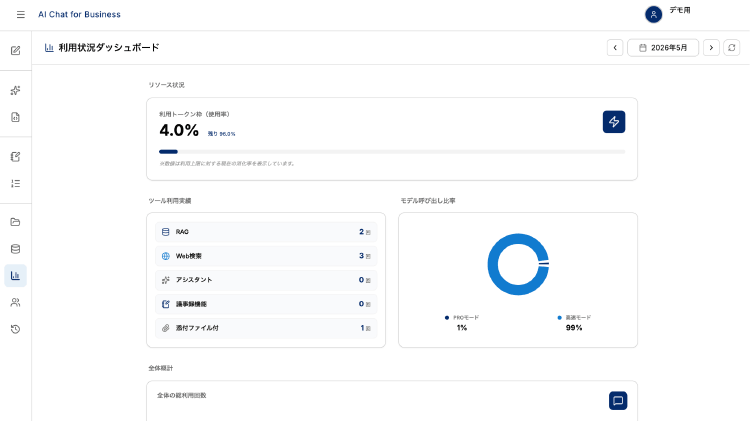Open the history sidebar icon
Screen dimensions: 750x421
[x=15, y=329]
